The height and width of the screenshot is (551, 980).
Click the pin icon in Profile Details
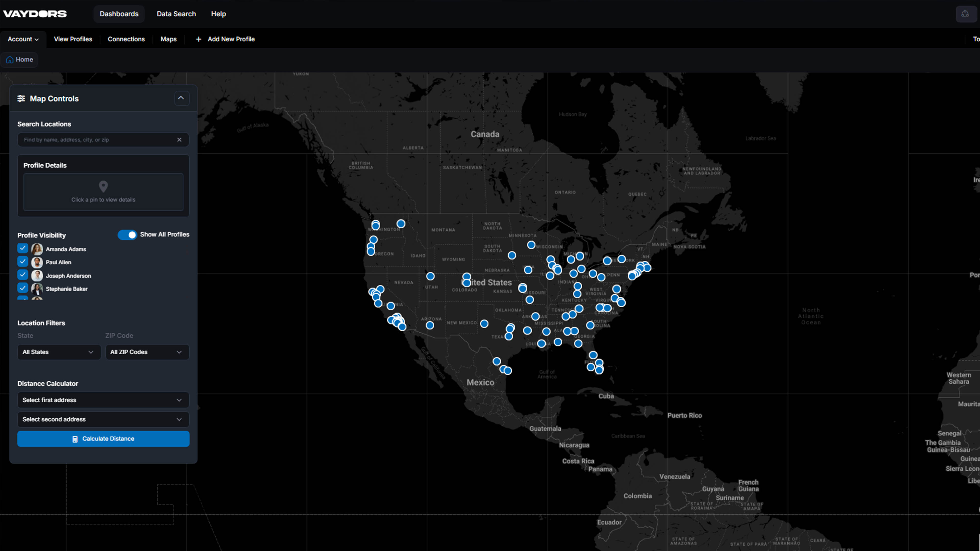(x=103, y=186)
